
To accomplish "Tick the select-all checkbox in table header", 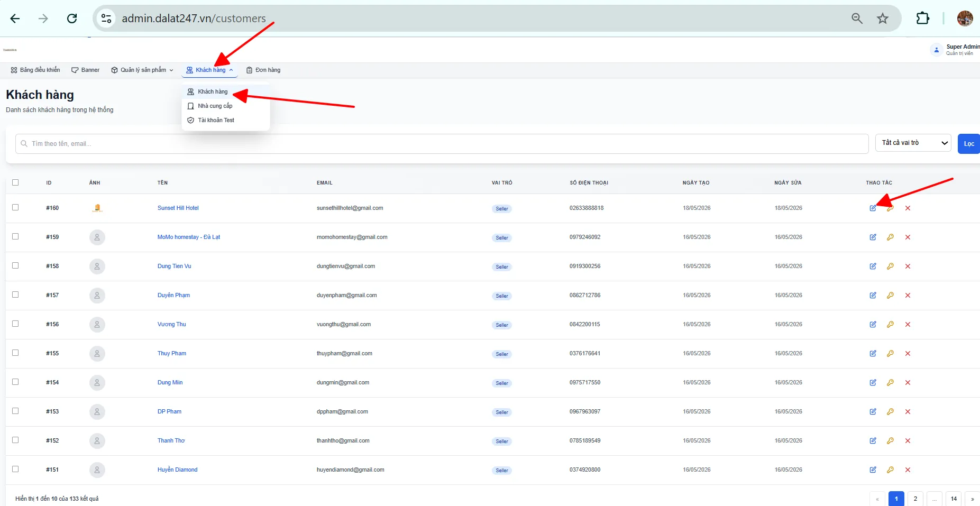I will click(15, 182).
